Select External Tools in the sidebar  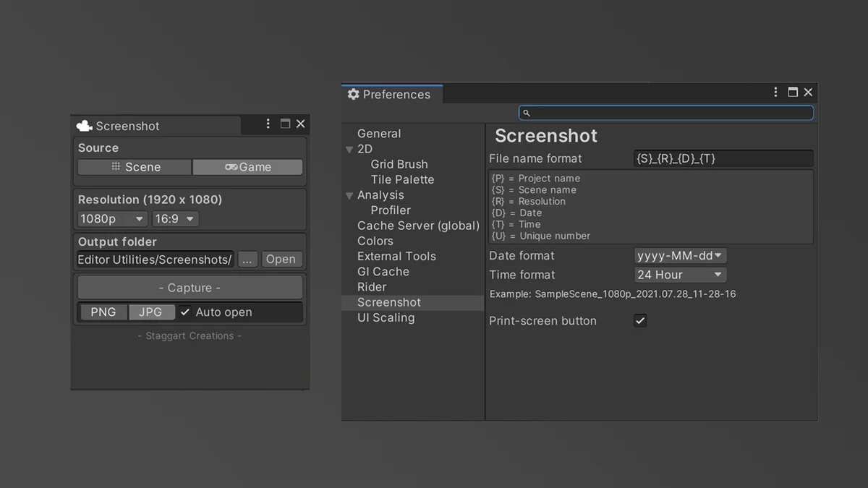pos(396,256)
